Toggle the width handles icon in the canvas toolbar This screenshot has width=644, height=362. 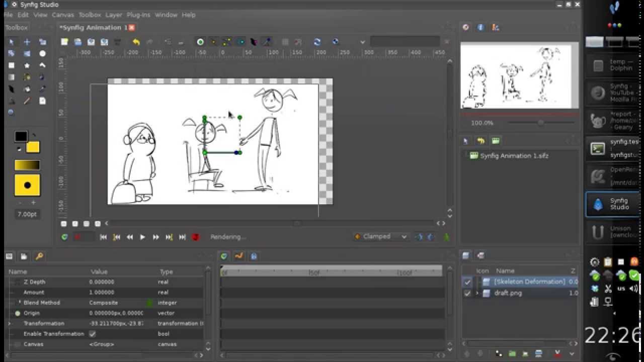point(254,42)
